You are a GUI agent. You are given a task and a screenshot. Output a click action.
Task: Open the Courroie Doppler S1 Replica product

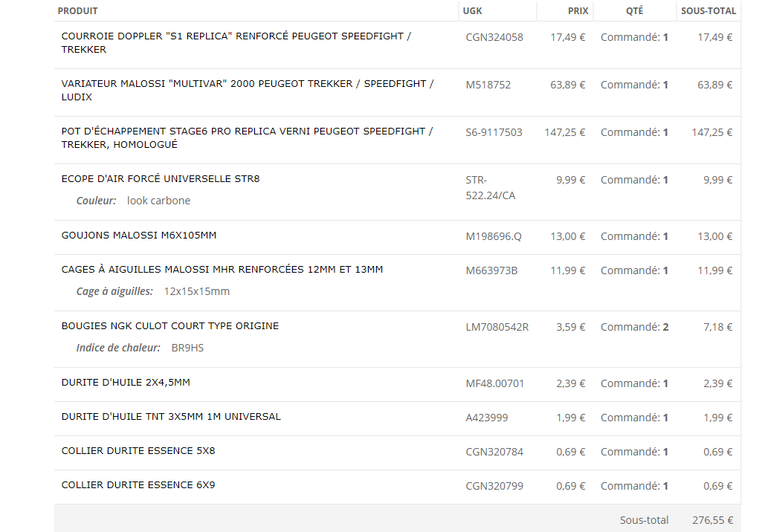pos(236,43)
